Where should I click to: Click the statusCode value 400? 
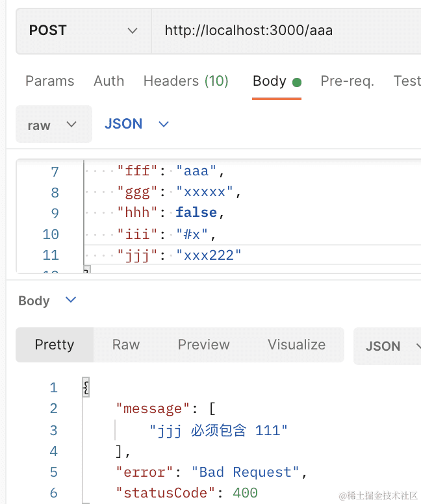click(x=245, y=493)
